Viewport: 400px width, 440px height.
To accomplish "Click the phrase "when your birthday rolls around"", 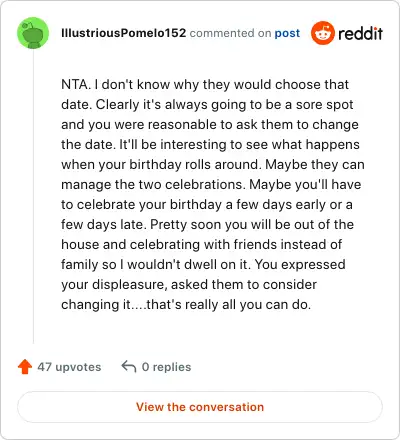I will pyautogui.click(x=160, y=165).
